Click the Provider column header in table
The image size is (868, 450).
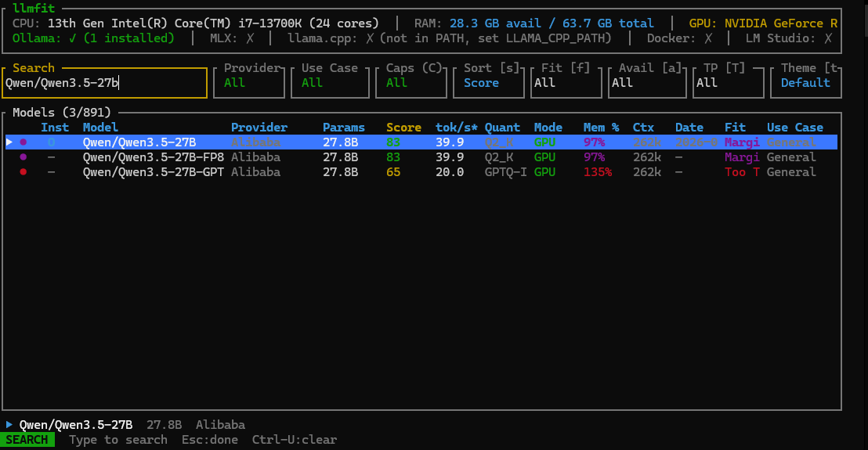pos(259,127)
